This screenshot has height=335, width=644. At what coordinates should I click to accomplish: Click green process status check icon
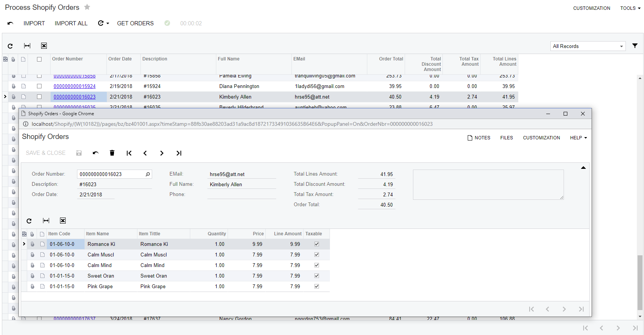(167, 23)
